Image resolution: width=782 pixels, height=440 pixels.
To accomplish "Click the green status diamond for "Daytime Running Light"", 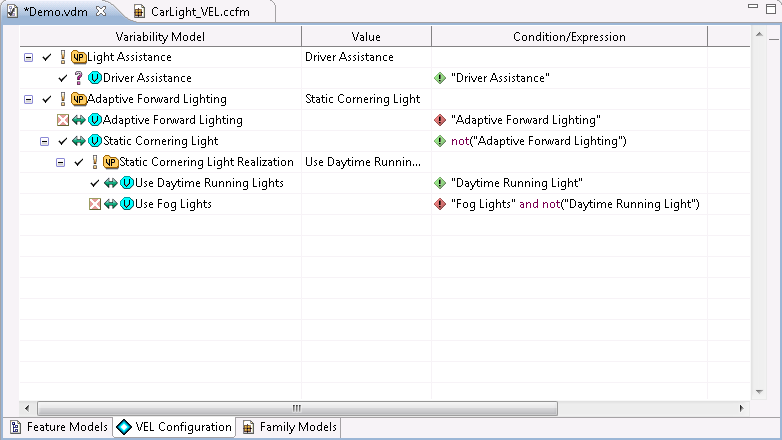I will point(440,183).
